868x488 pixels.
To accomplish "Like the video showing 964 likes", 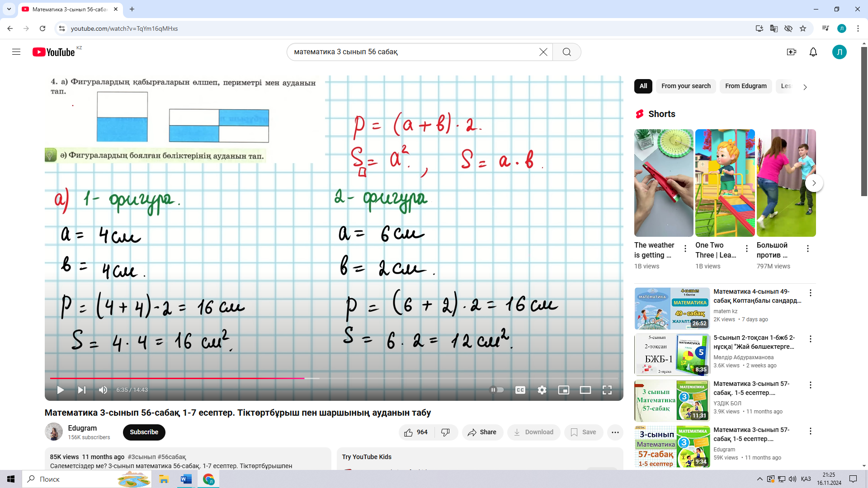I will pyautogui.click(x=416, y=432).
